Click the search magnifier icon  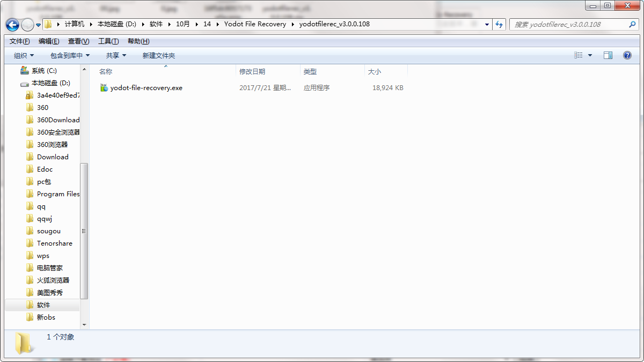tap(632, 24)
